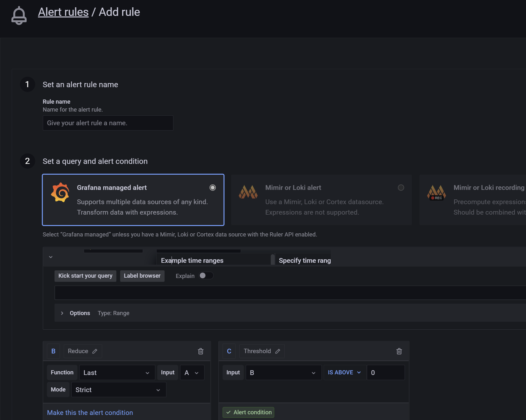Choose the Mimir or Loki alert radio button
This screenshot has width=526, height=420.
[x=401, y=187]
